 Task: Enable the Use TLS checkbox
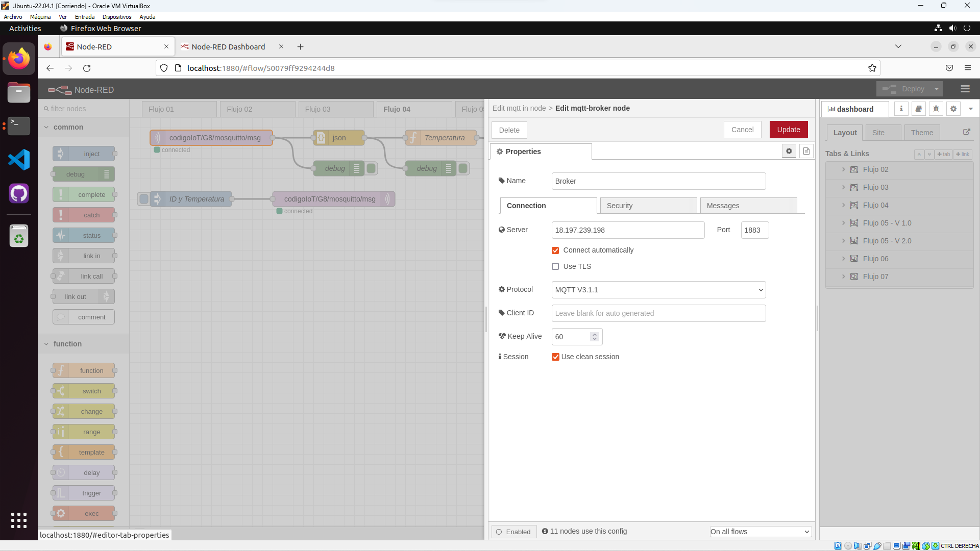(x=555, y=266)
